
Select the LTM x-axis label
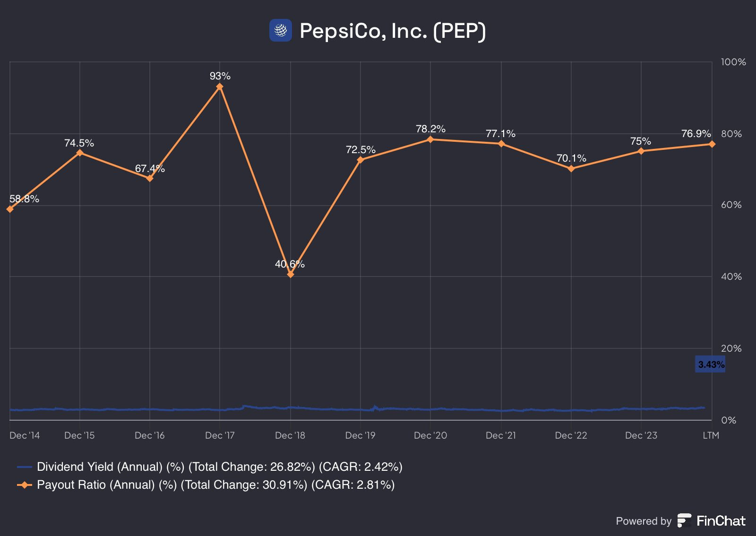(711, 435)
